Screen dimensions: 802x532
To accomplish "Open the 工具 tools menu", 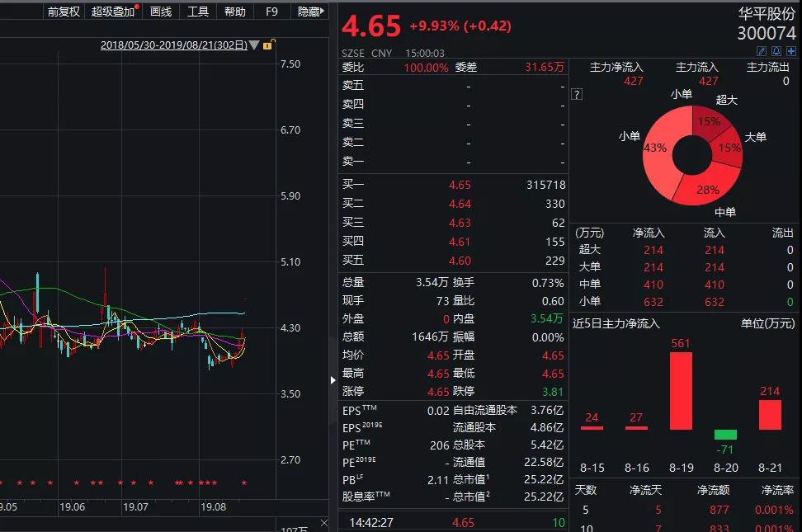I will 198,12.
